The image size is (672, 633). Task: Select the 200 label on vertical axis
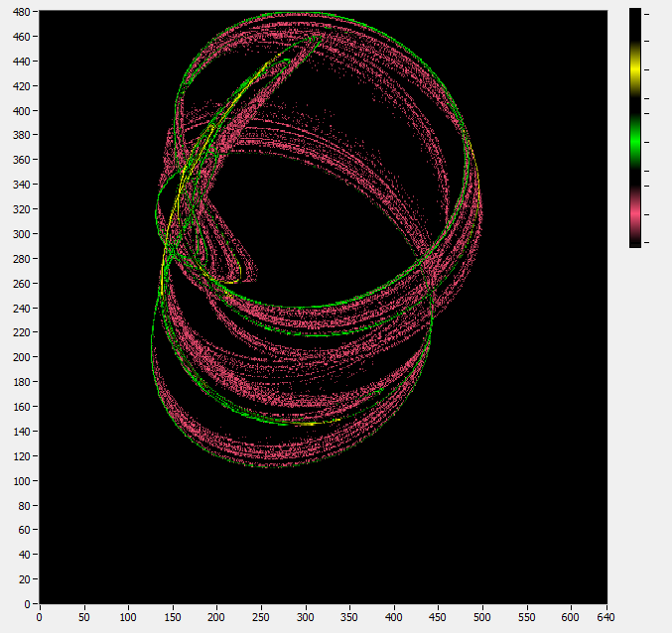(22, 357)
